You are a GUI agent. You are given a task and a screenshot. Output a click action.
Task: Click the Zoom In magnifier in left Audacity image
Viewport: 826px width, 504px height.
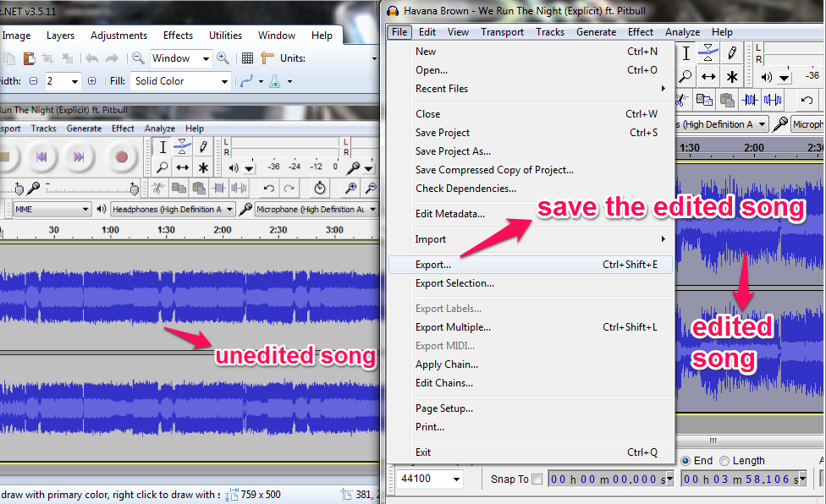point(350,188)
